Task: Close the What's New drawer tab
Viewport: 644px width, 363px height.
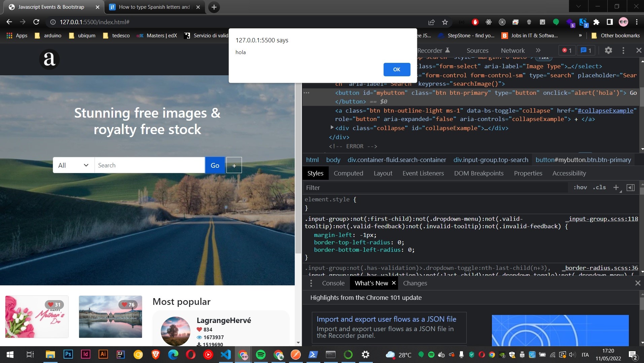Action: coord(394,283)
